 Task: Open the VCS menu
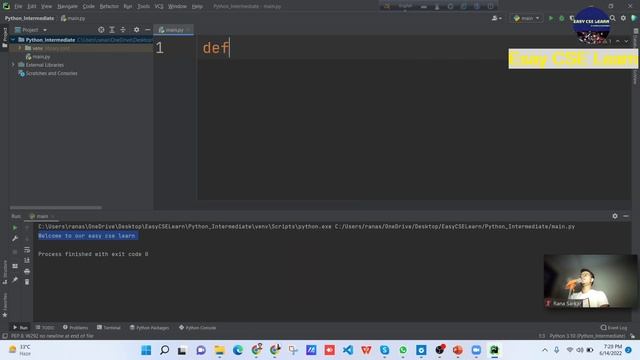click(159, 6)
